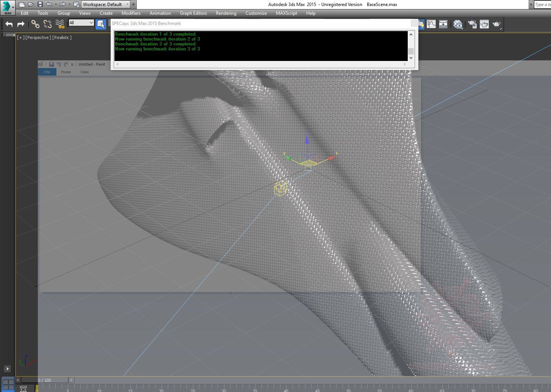The image size is (551, 392).
Task: Create a new scene from quick access toolbar
Action: (22, 5)
